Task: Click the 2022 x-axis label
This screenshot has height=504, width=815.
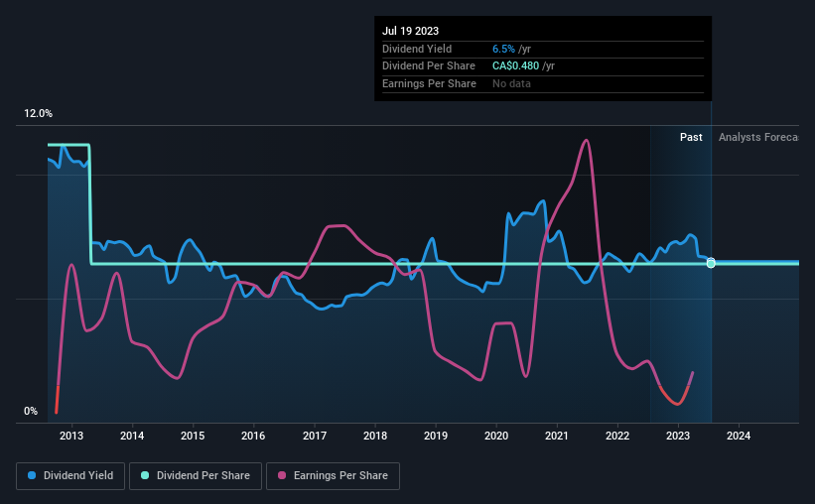Action: pyautogui.click(x=617, y=436)
